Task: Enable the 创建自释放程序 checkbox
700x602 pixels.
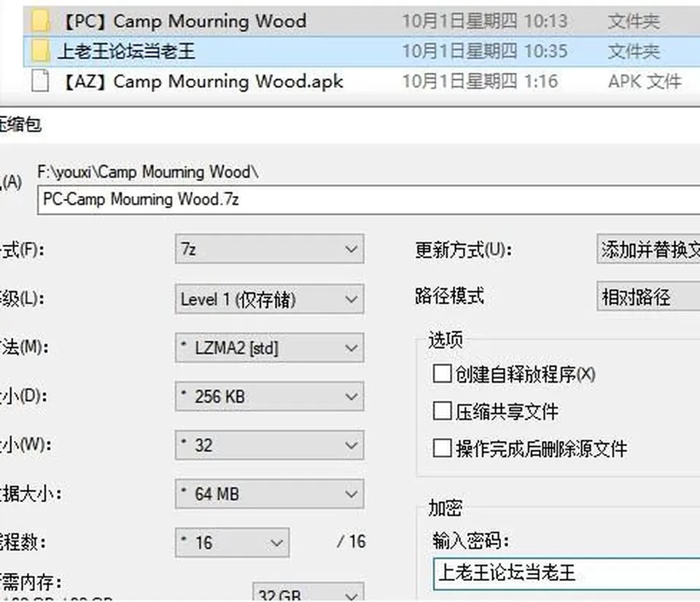Action: point(442,373)
